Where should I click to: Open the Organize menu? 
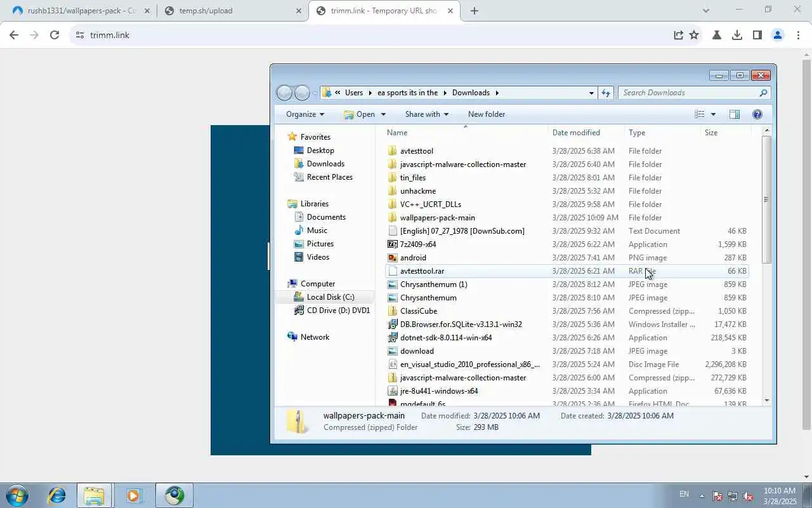click(x=305, y=114)
